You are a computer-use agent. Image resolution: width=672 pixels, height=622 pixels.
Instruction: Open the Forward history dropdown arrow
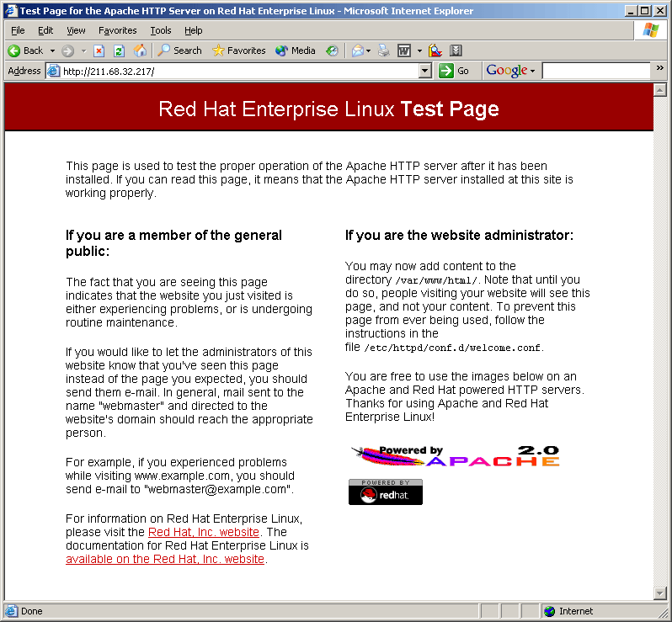coord(84,51)
